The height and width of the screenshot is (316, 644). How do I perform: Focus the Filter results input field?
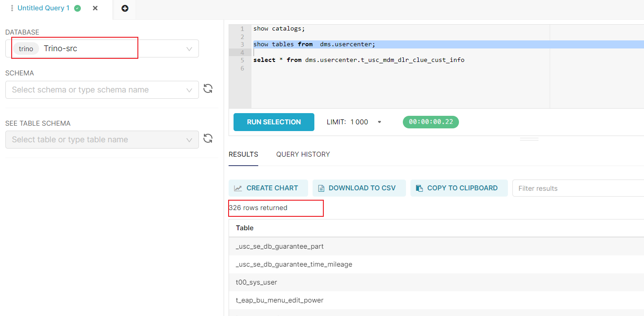(x=578, y=188)
